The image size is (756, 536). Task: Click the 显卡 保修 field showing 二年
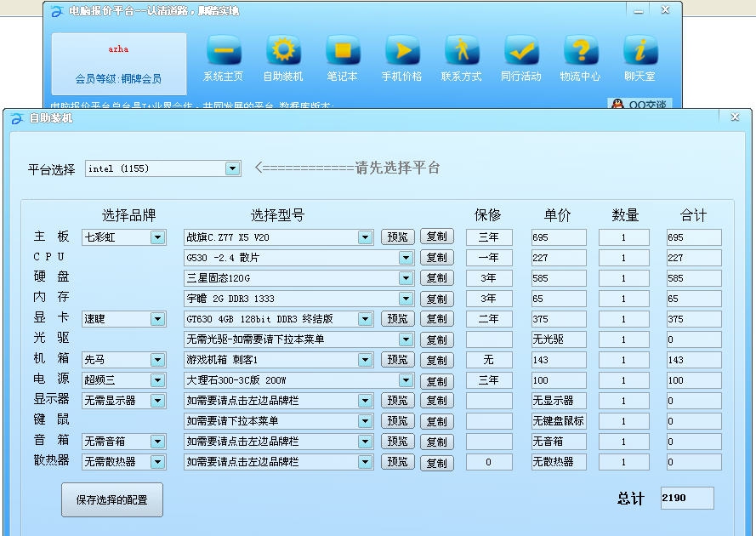(489, 319)
